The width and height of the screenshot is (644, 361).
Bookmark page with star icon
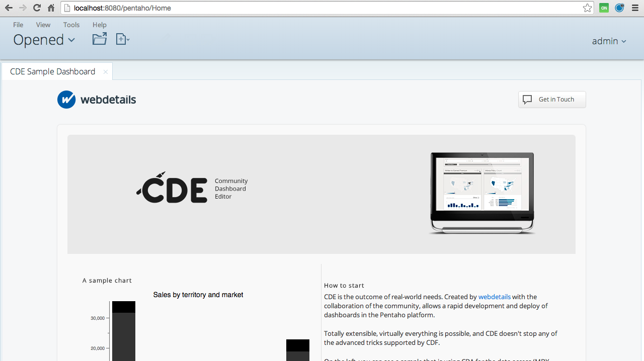[587, 8]
